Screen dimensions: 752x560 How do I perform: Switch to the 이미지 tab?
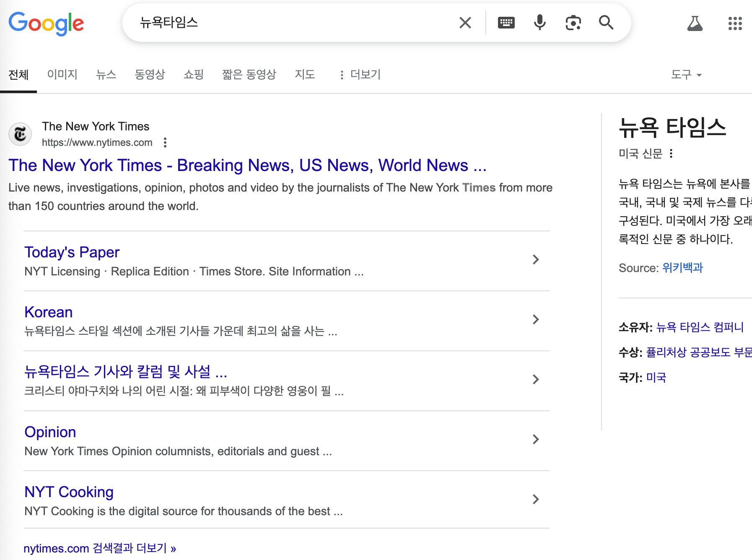[62, 75]
